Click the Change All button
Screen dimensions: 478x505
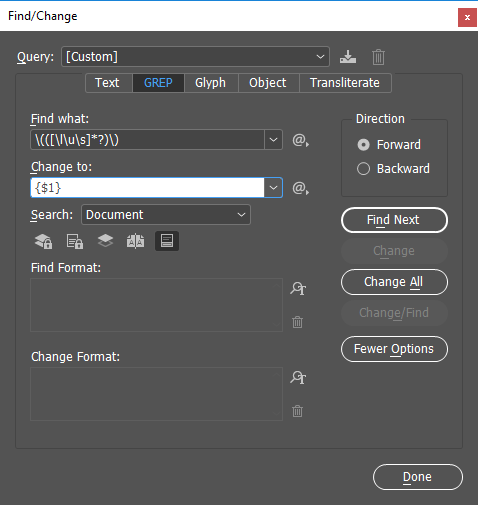coord(394,282)
